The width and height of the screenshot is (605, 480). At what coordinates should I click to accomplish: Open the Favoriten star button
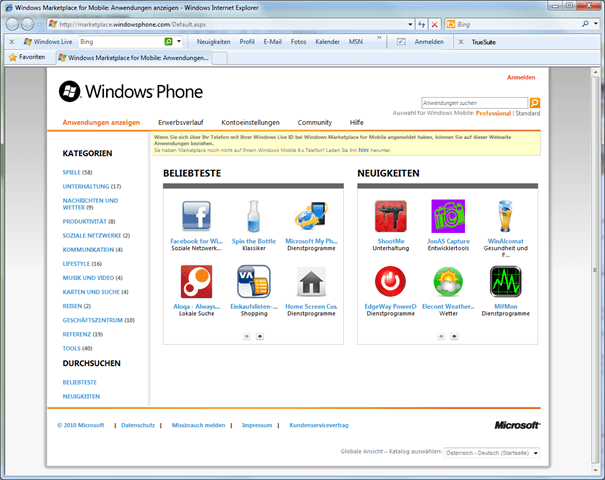[27, 57]
